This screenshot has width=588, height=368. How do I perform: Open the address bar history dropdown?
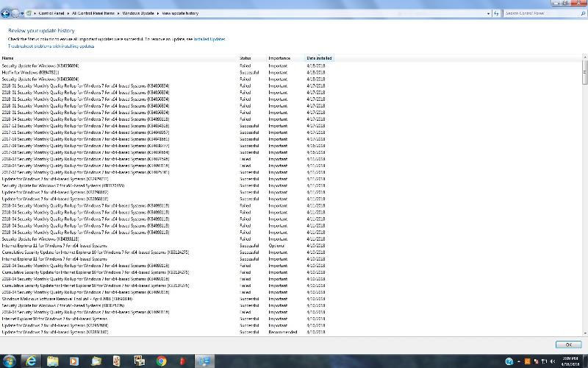point(488,13)
